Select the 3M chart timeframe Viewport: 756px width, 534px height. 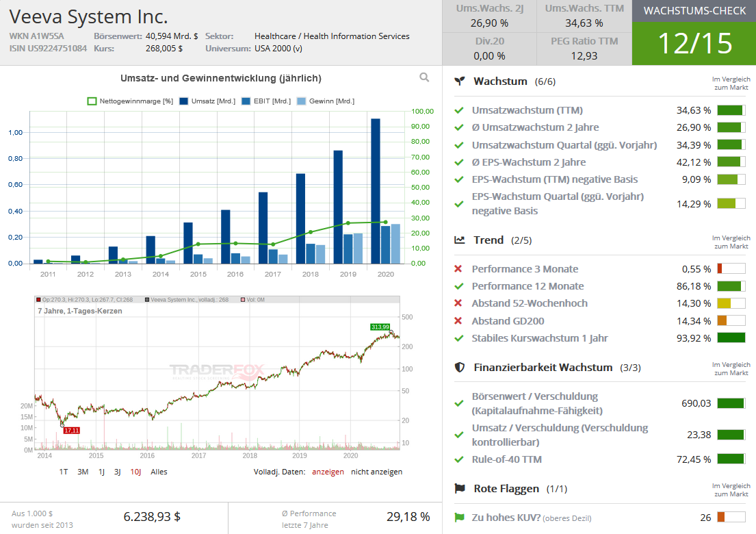coord(83,472)
